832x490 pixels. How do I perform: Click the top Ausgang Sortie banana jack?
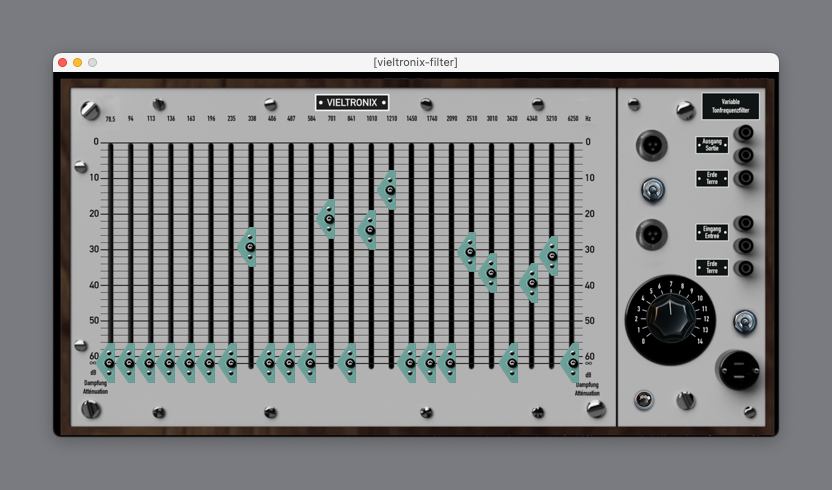click(x=744, y=133)
